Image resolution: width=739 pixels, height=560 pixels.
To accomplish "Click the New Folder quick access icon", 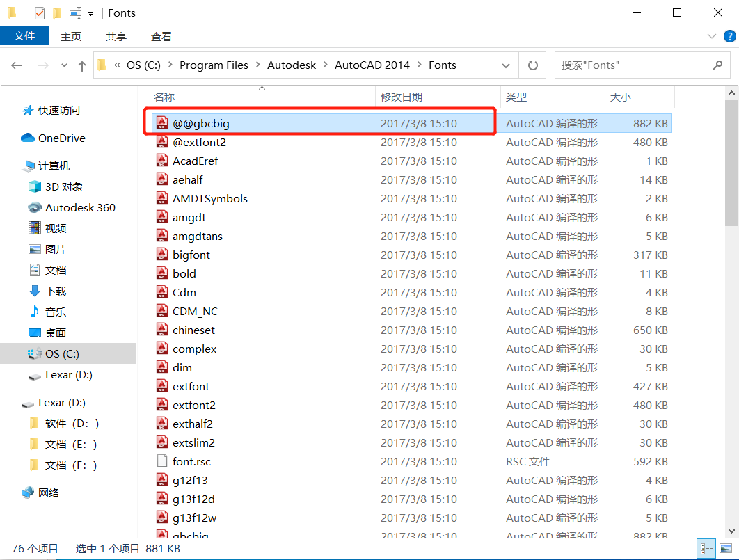I will tap(57, 13).
